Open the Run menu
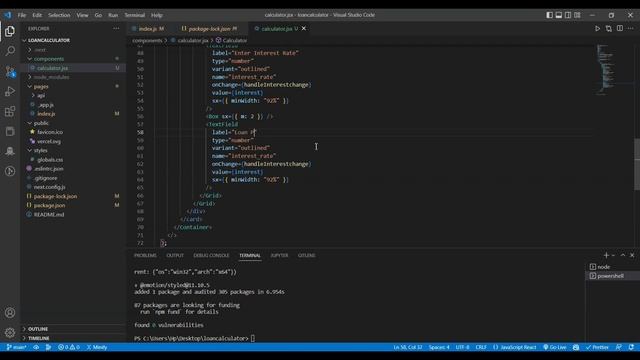 [x=113, y=15]
